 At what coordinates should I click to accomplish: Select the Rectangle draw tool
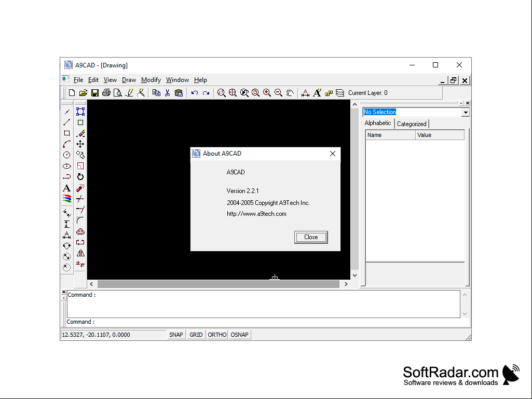point(67,133)
